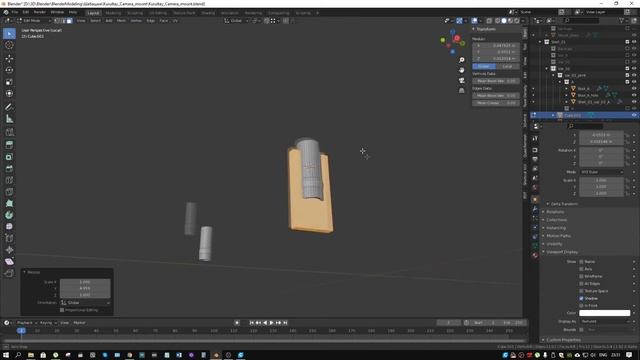This screenshot has width=640, height=360.
Task: Check the All Edges checkbox
Action: tap(581, 284)
